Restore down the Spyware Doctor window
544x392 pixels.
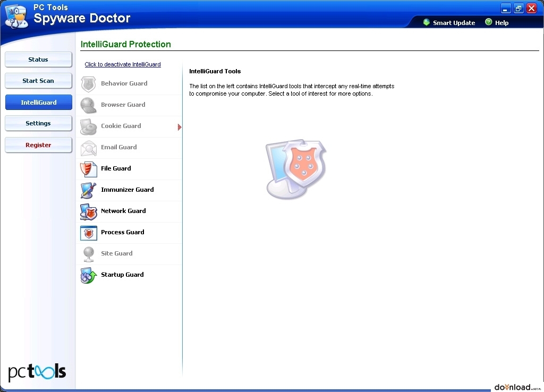click(518, 8)
